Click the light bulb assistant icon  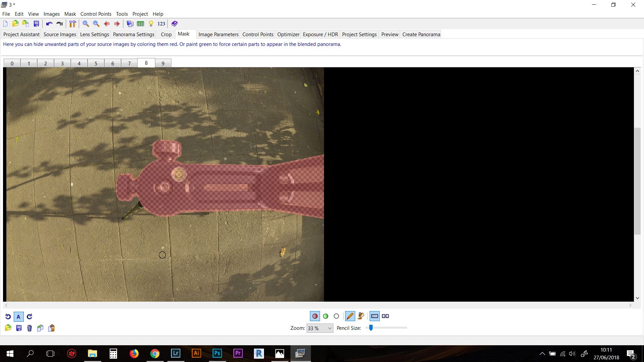coord(151,23)
